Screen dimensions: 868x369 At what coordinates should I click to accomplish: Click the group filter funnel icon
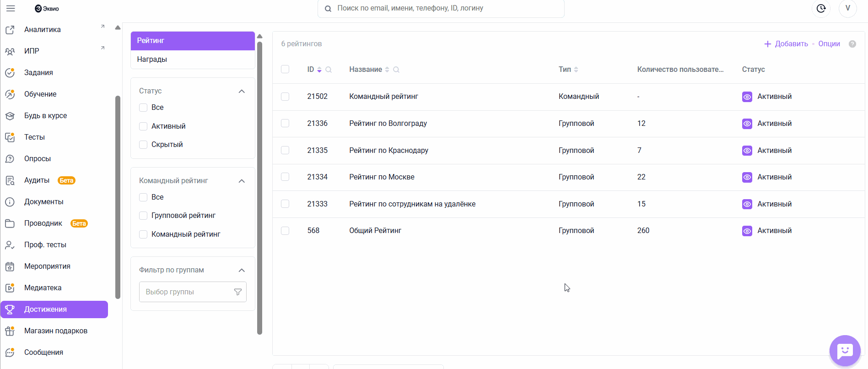click(238, 292)
